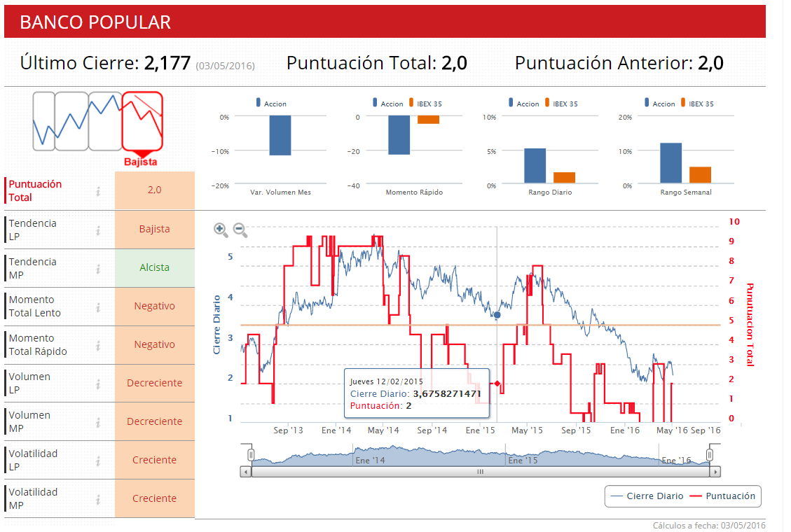Toggle Accion legend in Momento Rápido chart
This screenshot has width=791, height=532.
click(388, 104)
